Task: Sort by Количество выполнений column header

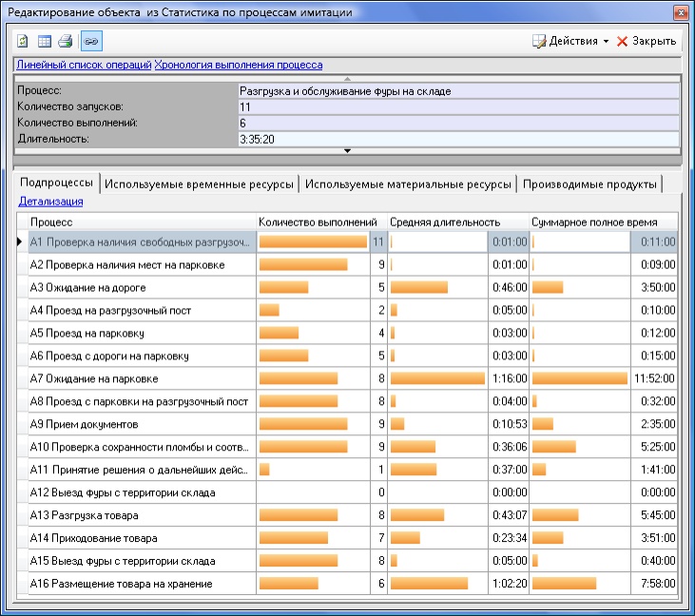Action: (321, 221)
